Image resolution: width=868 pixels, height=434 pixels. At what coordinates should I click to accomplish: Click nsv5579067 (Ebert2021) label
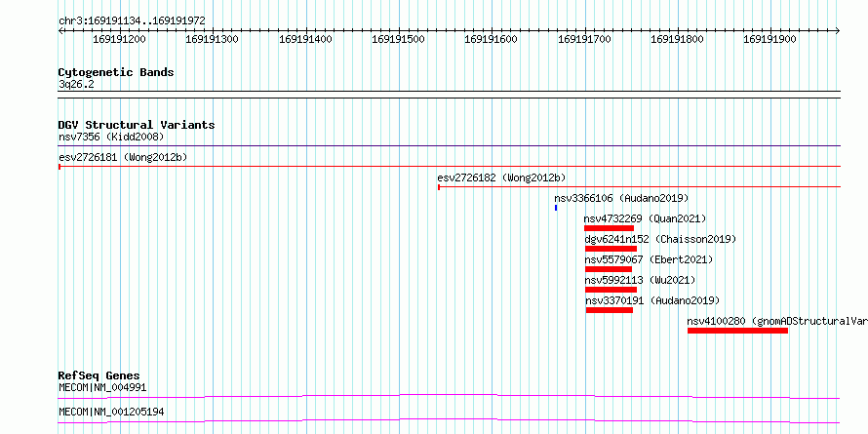click(649, 259)
